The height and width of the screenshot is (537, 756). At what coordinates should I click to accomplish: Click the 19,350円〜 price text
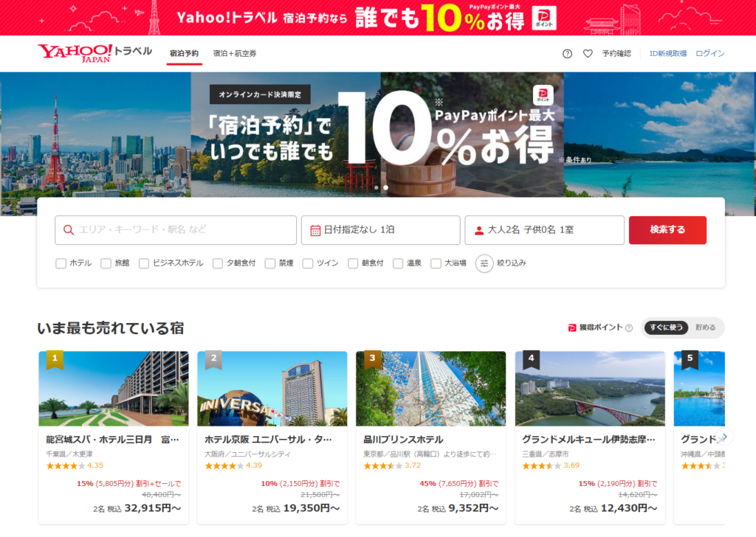(x=312, y=508)
